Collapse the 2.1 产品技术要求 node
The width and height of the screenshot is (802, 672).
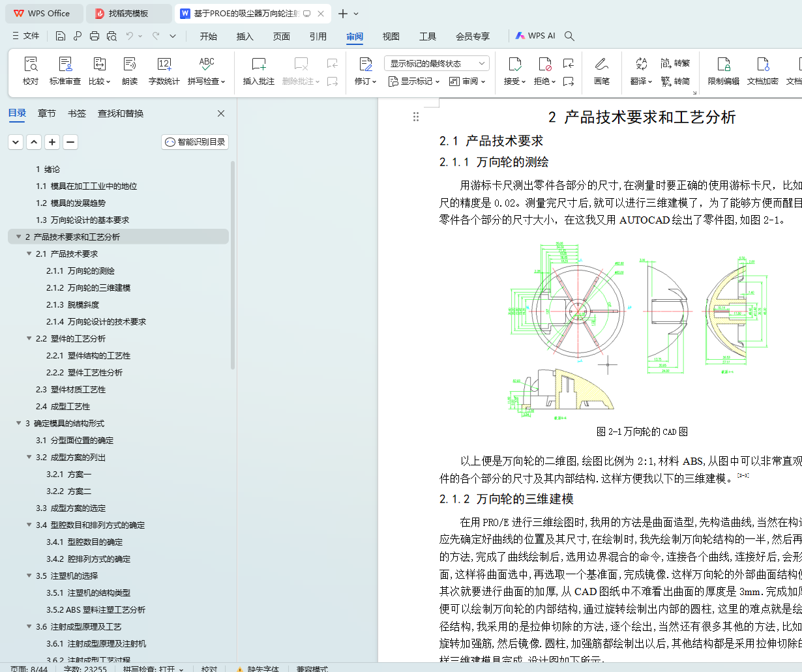click(29, 254)
